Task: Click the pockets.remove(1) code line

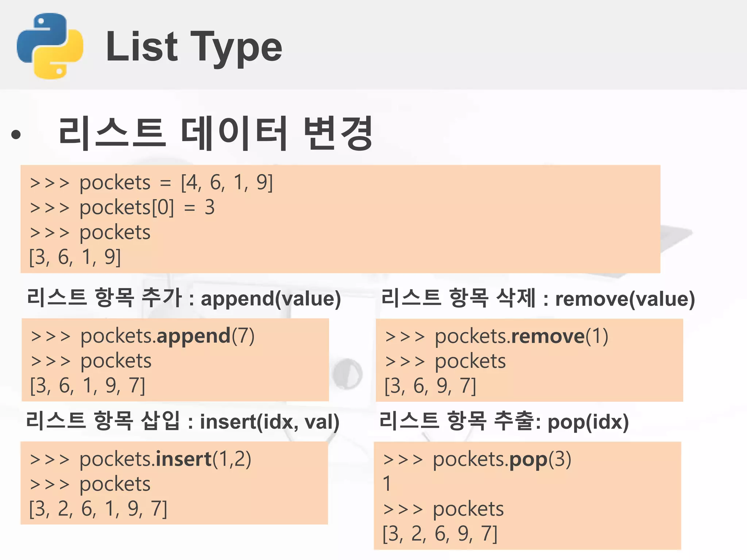Action: tap(496, 336)
